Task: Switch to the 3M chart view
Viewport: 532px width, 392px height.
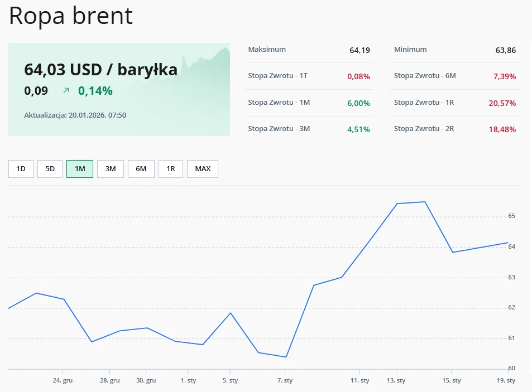Action: (x=110, y=168)
